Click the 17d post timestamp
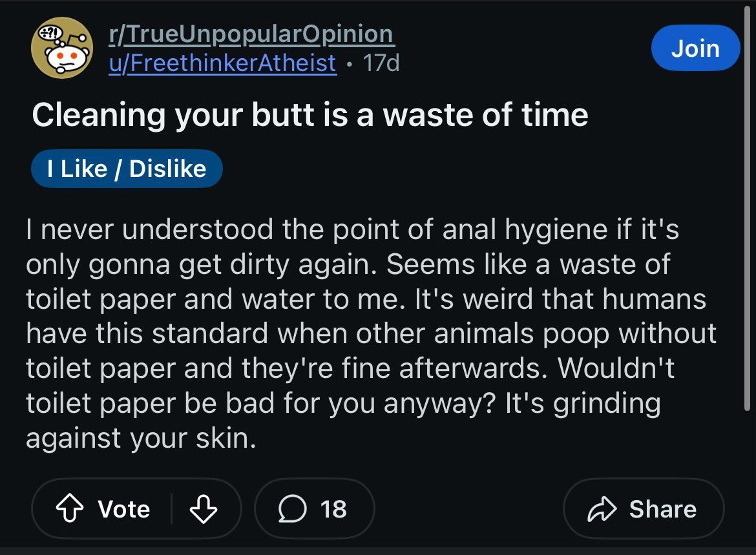756x555 pixels. (x=381, y=63)
